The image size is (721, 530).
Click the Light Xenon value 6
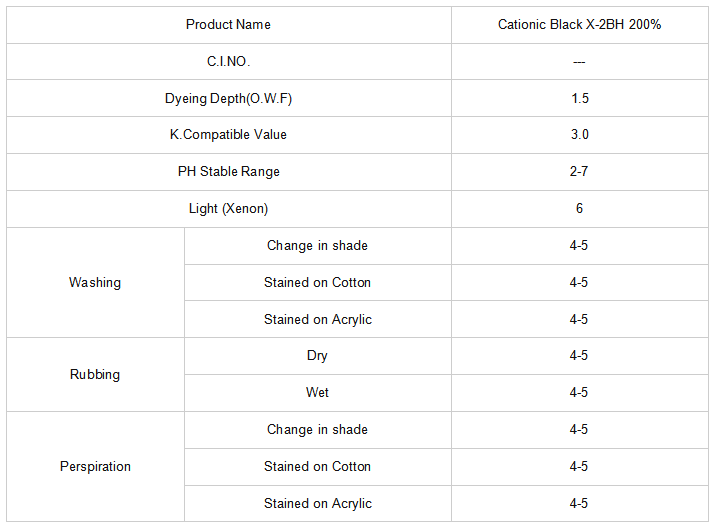tap(579, 209)
